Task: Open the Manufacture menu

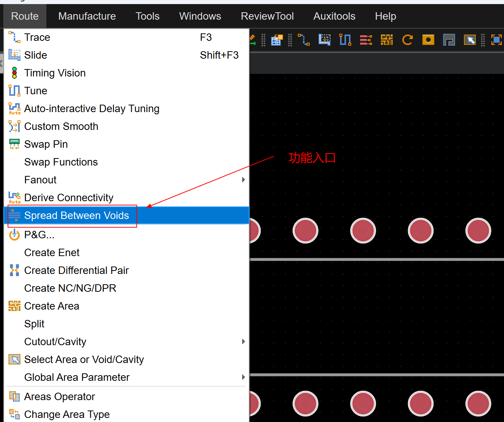Action: 87,16
